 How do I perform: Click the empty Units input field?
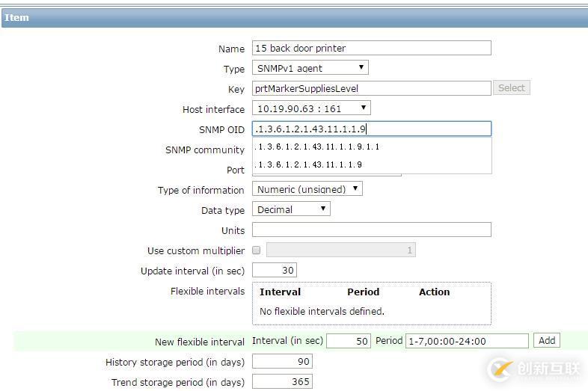coord(371,230)
